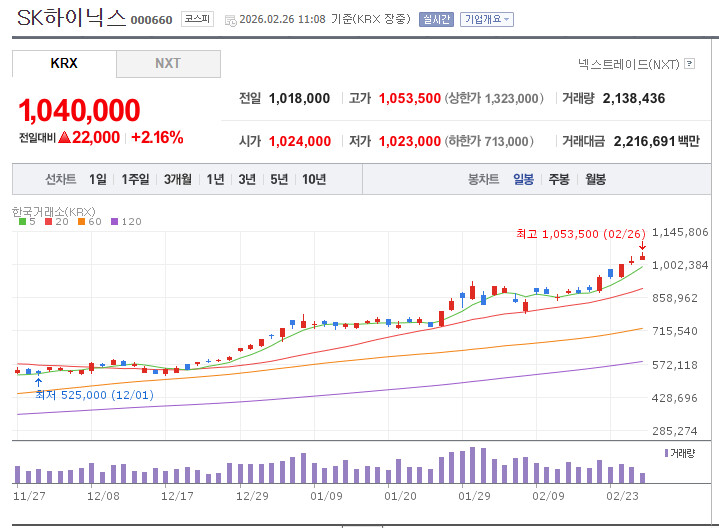719x528 pixels.
Task: Click the 실시간 real-time badge
Action: pyautogui.click(x=436, y=20)
